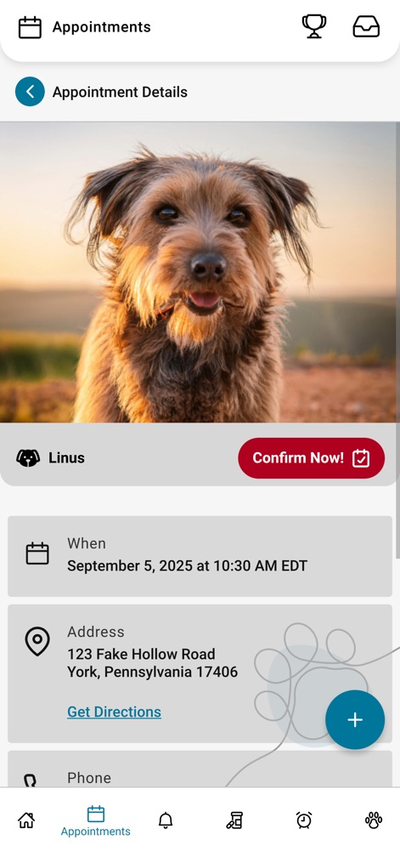The width and height of the screenshot is (400, 868).
Task: Open the notifications bell icon
Action: (x=166, y=820)
